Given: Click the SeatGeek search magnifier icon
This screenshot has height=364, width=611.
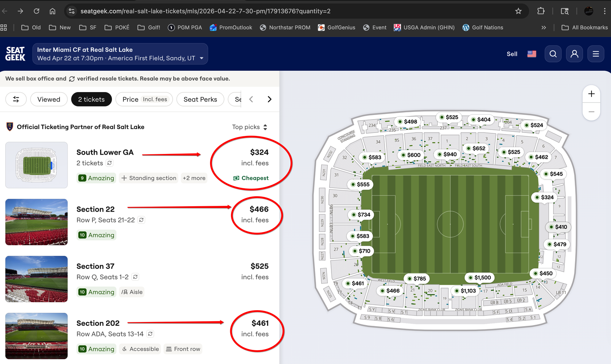Looking at the screenshot, I should 553,54.
